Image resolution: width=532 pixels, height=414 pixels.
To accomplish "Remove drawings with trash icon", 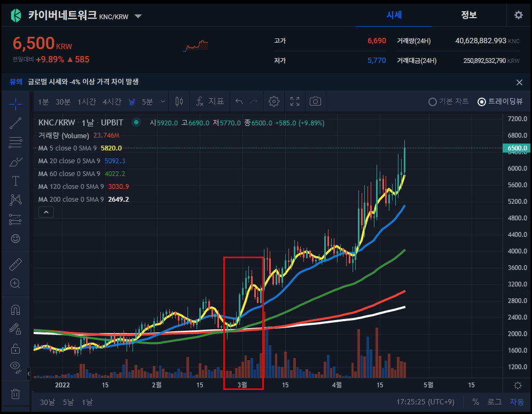I will click(15, 394).
